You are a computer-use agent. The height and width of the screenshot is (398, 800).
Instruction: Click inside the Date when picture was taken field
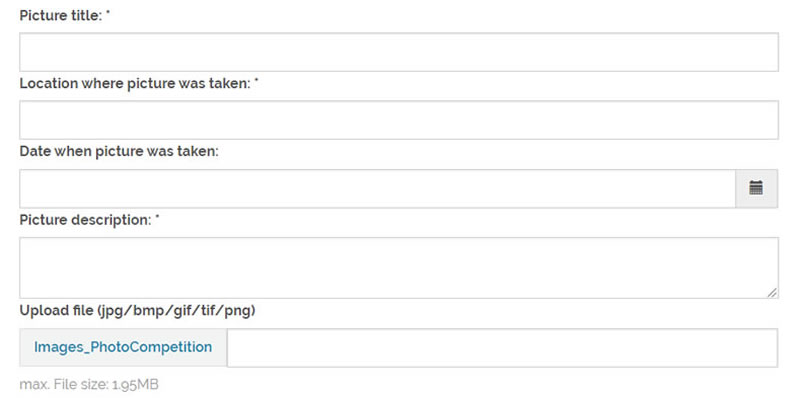click(x=378, y=188)
